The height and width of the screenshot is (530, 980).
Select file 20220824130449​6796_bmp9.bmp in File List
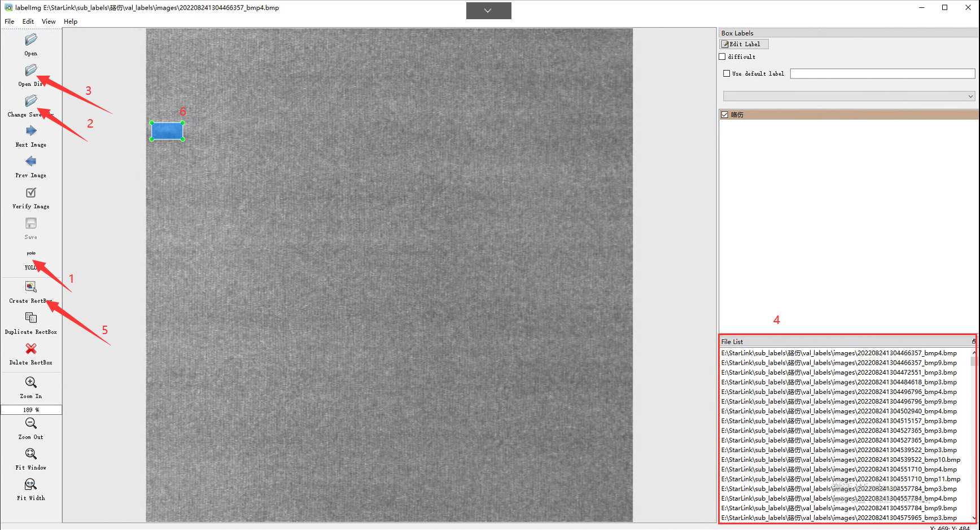[x=839, y=402]
